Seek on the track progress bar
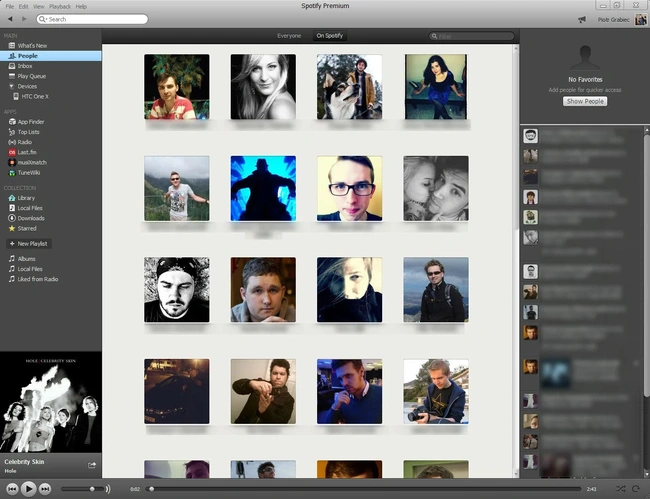The image size is (650, 499). tap(364, 489)
